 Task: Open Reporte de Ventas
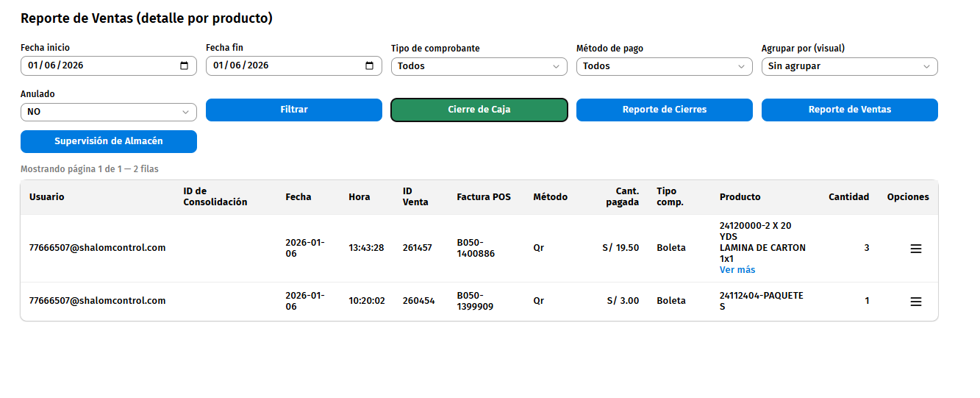pos(849,110)
